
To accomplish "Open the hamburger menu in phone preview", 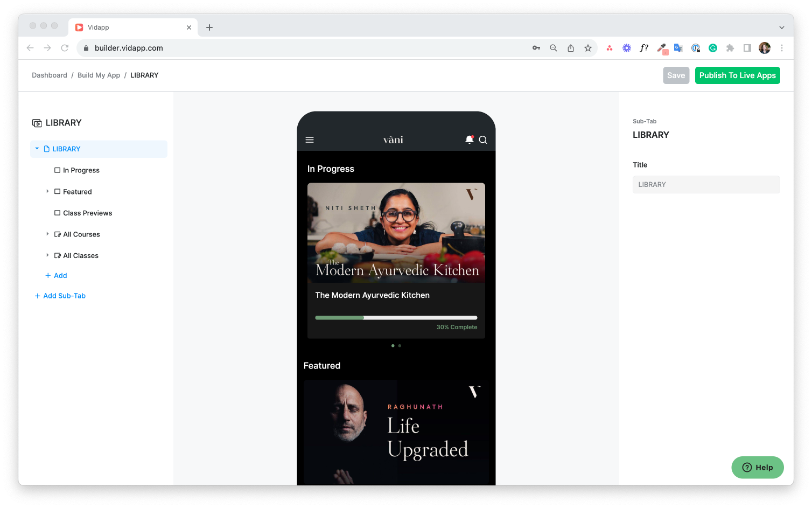I will (310, 140).
